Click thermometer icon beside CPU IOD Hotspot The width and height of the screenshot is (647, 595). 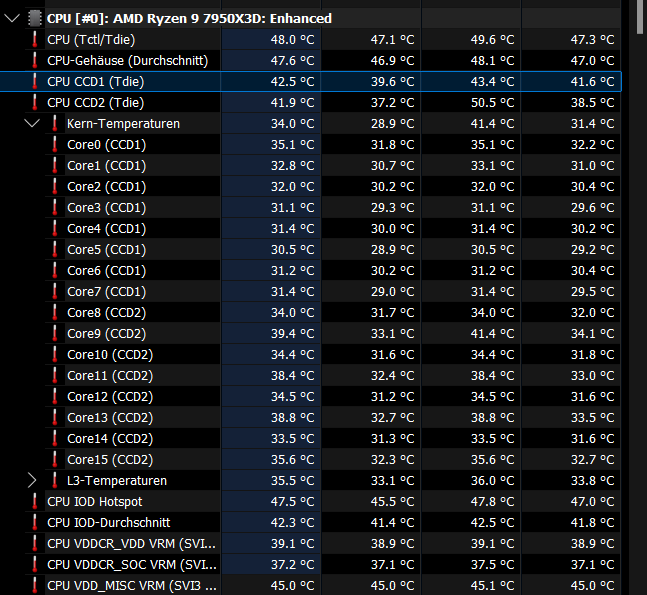point(35,501)
